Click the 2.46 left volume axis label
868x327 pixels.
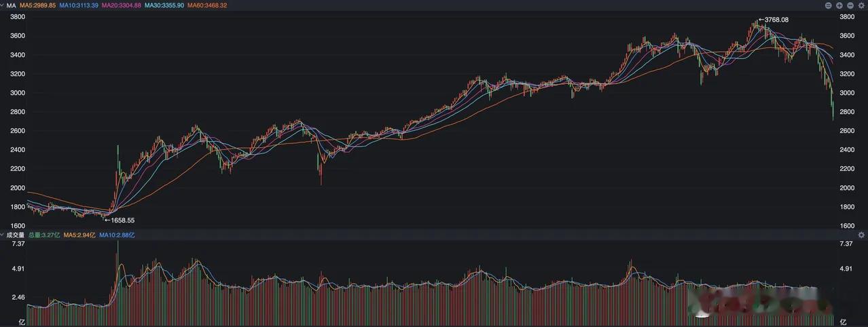tap(18, 297)
